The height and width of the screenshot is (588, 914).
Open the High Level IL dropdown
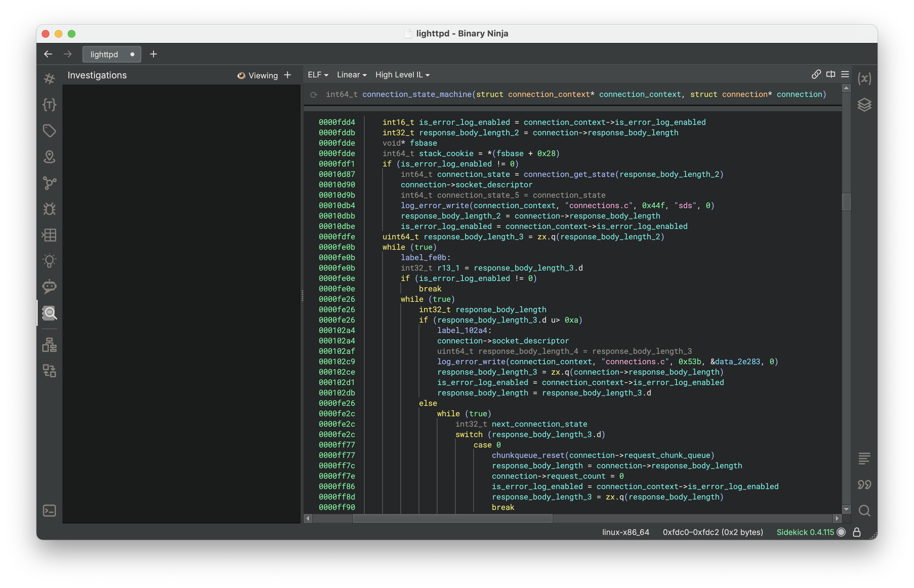pos(402,75)
